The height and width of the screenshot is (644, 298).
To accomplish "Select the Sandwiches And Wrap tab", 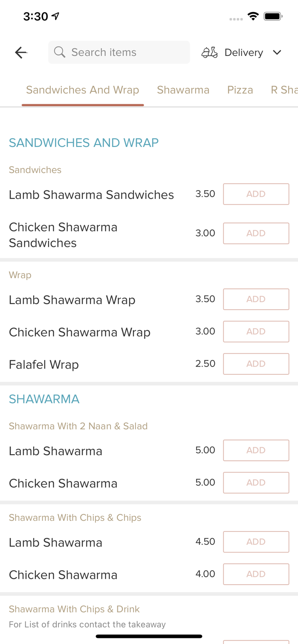I will point(83,90).
